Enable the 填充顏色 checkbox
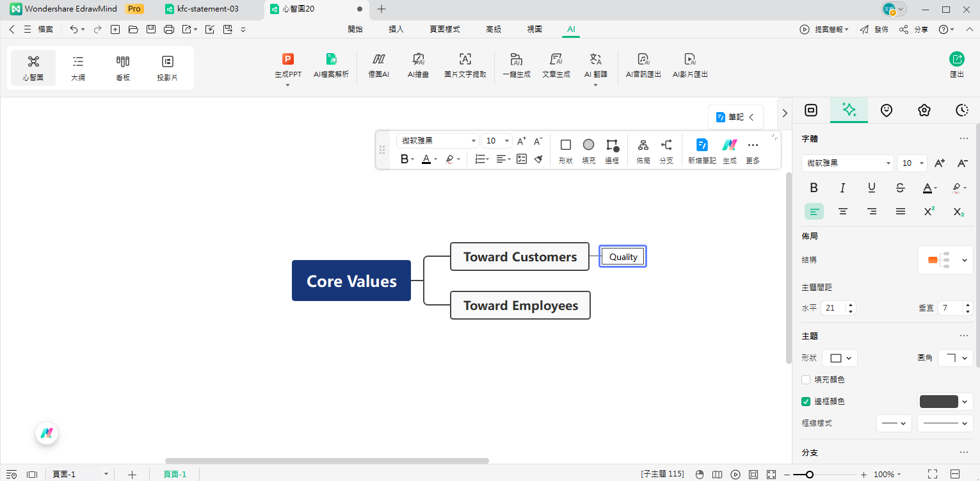 [806, 380]
